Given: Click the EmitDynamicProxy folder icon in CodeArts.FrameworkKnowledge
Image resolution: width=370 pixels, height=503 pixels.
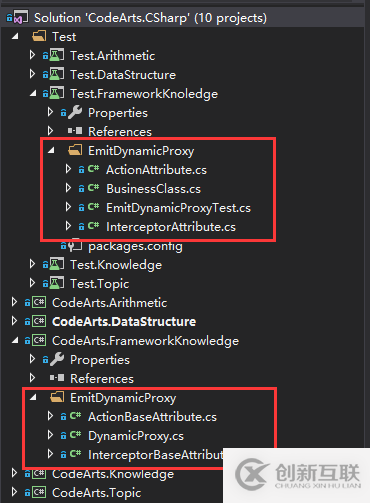Looking at the screenshot, I should tap(57, 397).
